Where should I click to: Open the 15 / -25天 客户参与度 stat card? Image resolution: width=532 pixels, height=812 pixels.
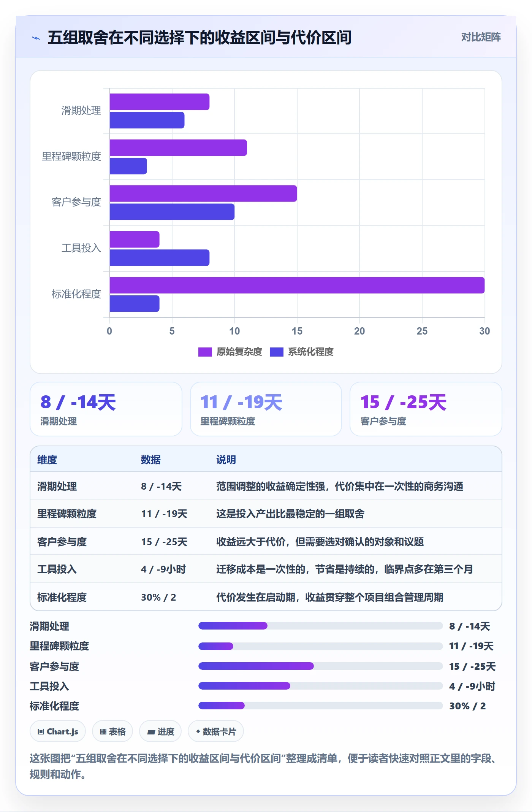tap(426, 409)
